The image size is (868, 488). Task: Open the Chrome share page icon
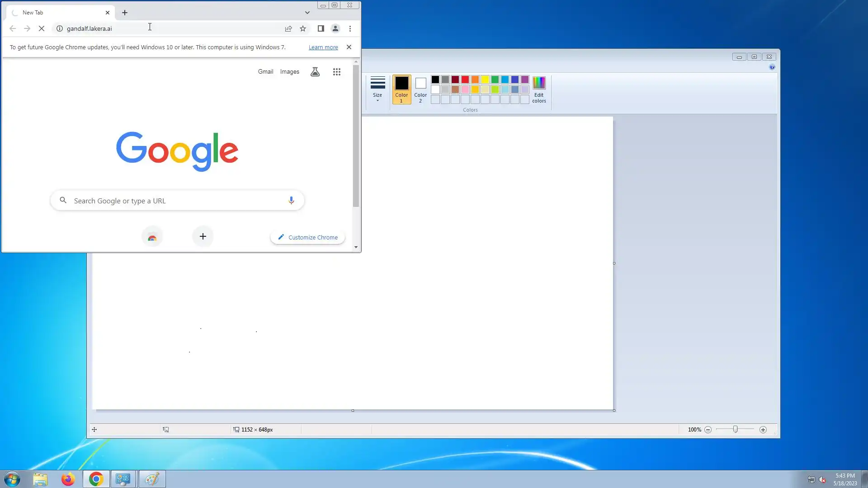pos(288,28)
